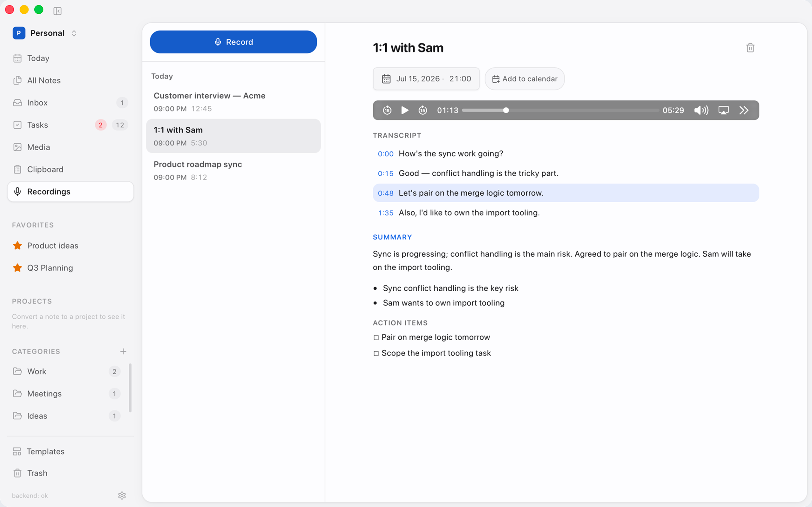Image resolution: width=812 pixels, height=507 pixels.
Task: Click the Today calendar sidebar icon
Action: [17, 58]
